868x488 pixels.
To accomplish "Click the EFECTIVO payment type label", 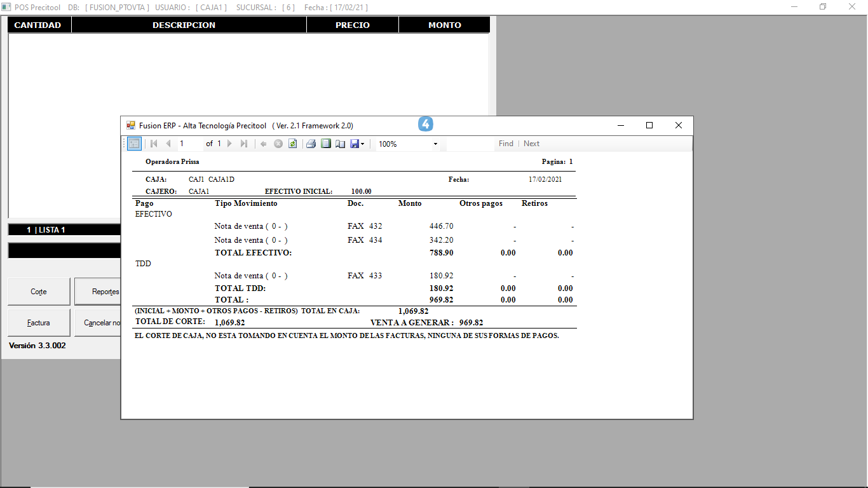I will [154, 214].
